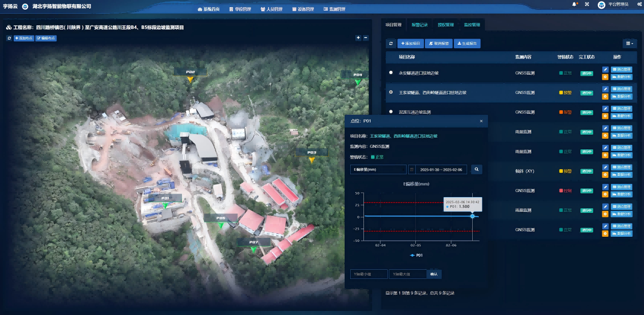This screenshot has width=644, height=315.
Task: Select radio button for 永安隧道进口驻地边坡
Action: tap(391, 73)
